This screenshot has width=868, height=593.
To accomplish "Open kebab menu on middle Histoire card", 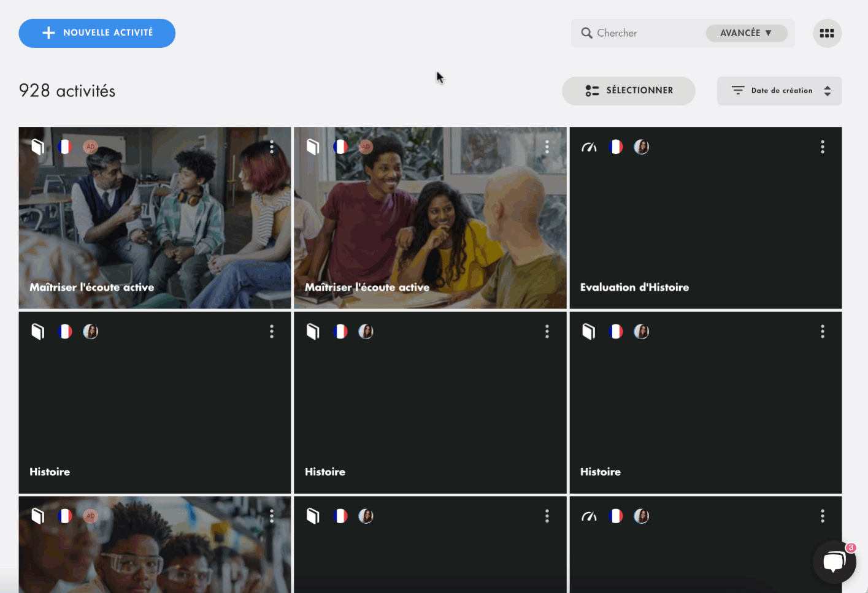I will (x=547, y=332).
